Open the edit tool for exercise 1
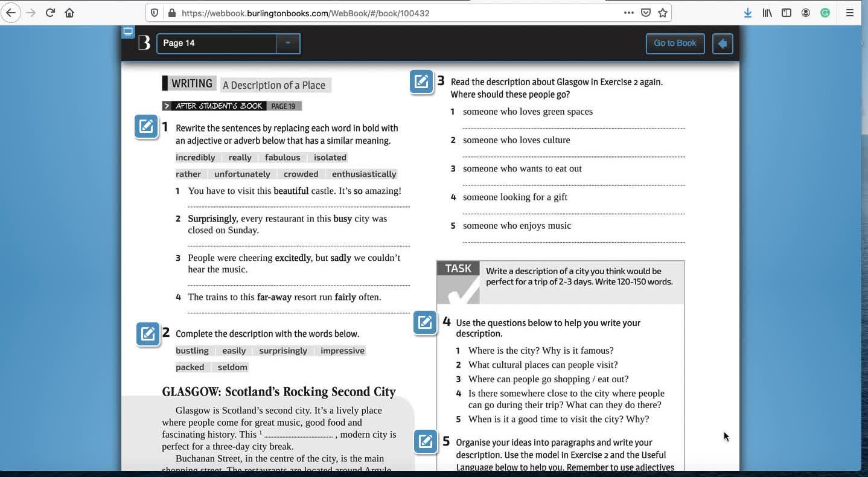 click(146, 126)
